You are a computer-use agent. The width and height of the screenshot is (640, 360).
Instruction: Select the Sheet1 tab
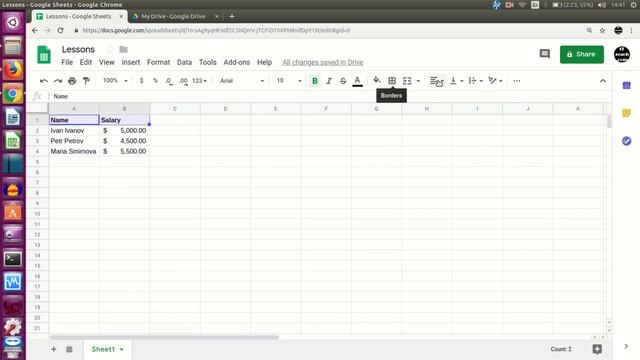(x=103, y=349)
